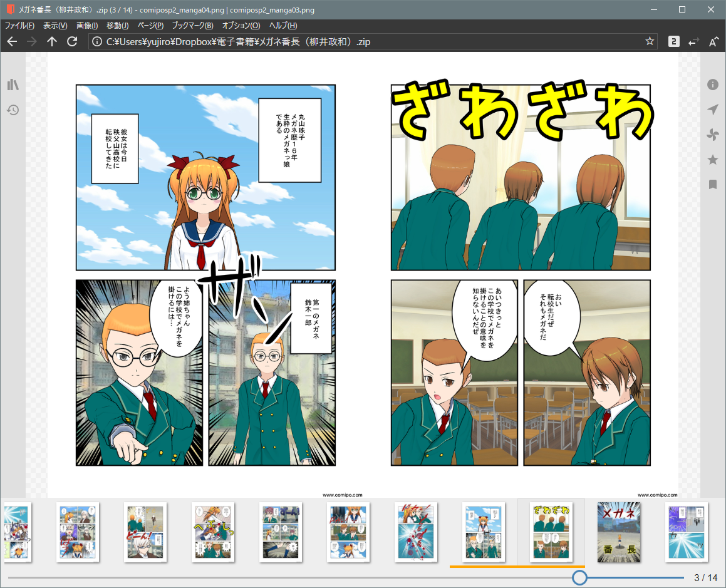Open the history panel clock icon
The height and width of the screenshot is (588, 726).
(x=13, y=110)
